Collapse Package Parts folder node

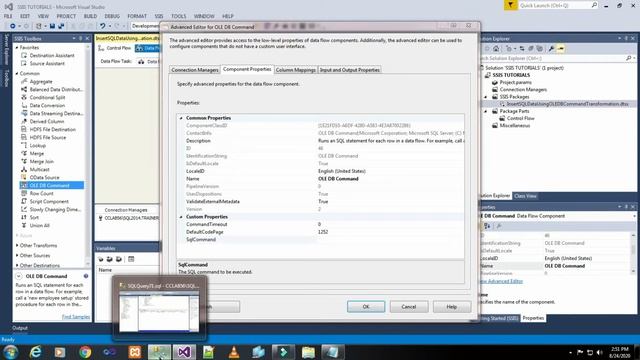pyautogui.click(x=486, y=111)
